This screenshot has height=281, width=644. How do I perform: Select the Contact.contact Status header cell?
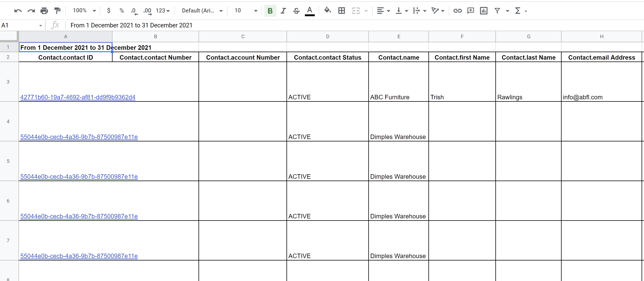tap(328, 57)
